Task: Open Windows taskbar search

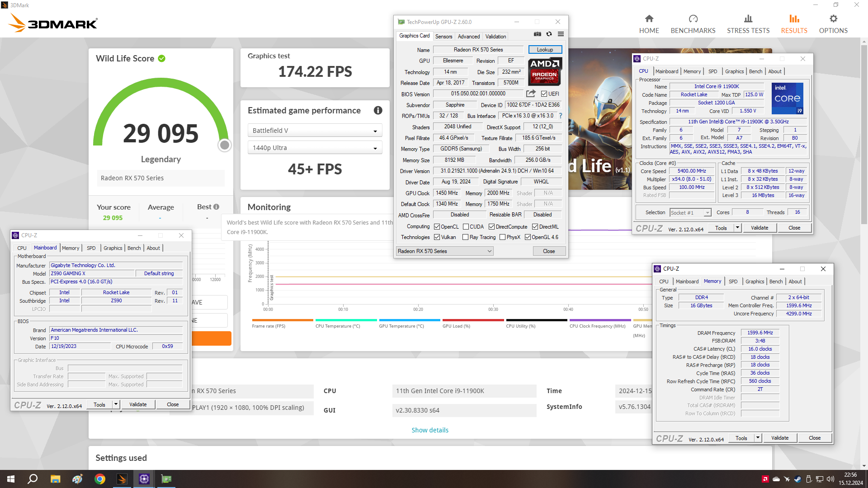Action: 33,479
